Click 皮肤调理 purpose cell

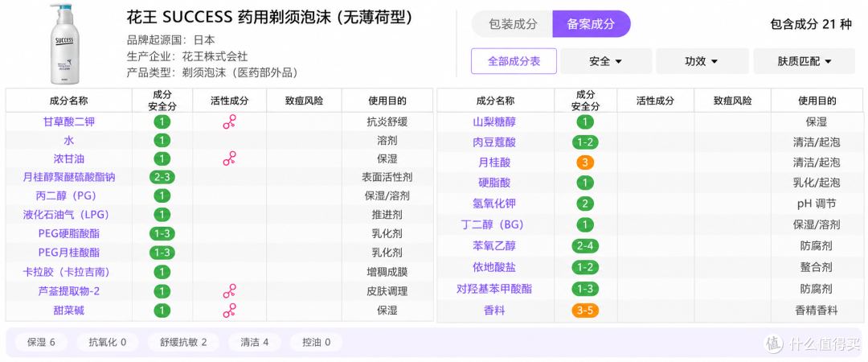coord(387,291)
